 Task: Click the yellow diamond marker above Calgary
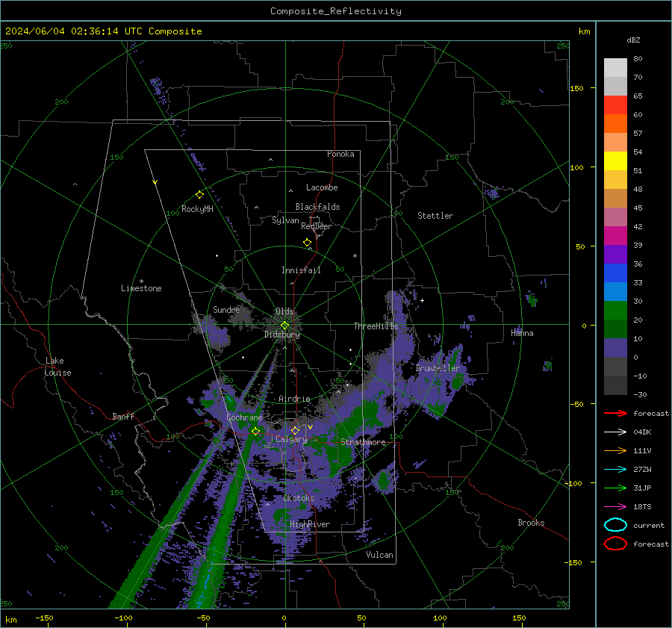[x=295, y=430]
